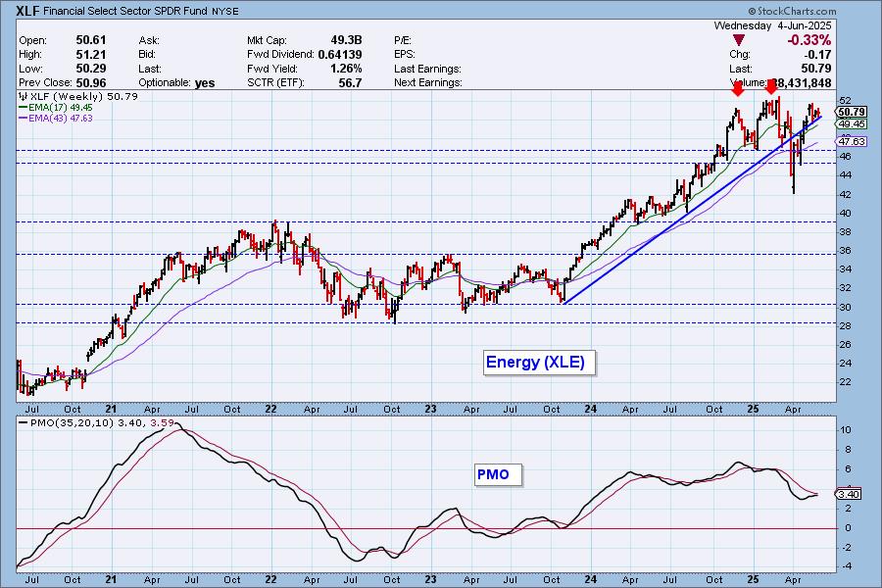The width and height of the screenshot is (882, 588).
Task: Click year 22 on the price chart's time axis
Action: point(271,409)
